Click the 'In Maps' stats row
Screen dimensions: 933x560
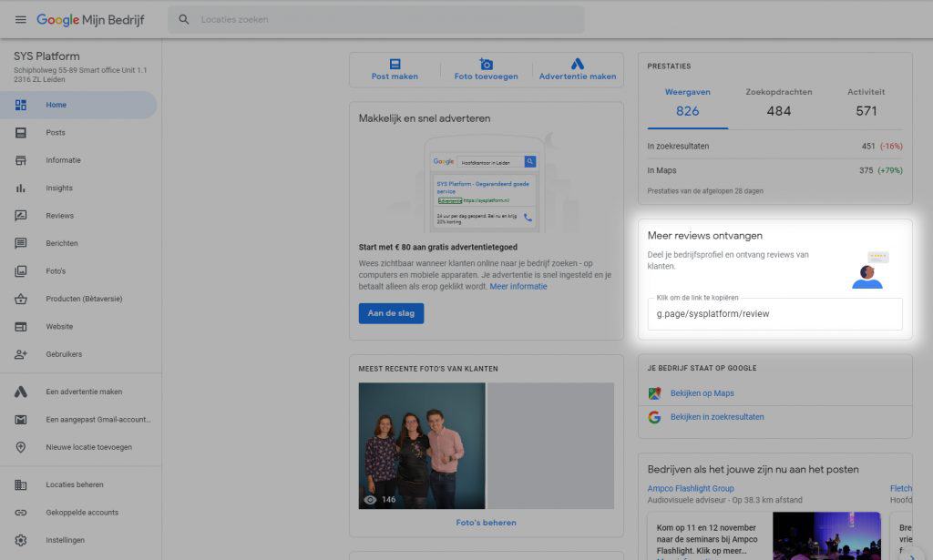tap(774, 170)
